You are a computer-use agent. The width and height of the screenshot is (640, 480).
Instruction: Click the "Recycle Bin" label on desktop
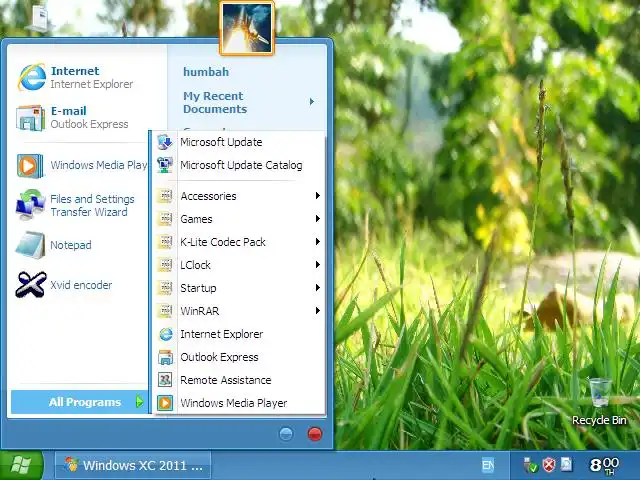(x=599, y=420)
